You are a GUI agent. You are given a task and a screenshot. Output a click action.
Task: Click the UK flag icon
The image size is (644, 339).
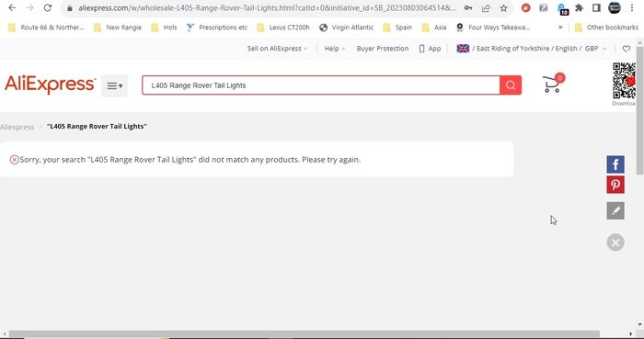click(x=463, y=49)
